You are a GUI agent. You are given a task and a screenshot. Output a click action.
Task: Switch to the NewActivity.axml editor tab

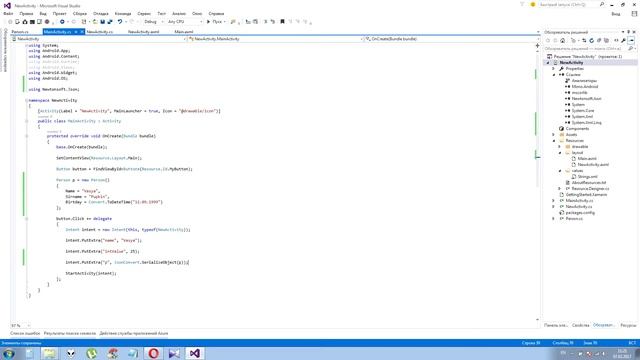point(143,32)
